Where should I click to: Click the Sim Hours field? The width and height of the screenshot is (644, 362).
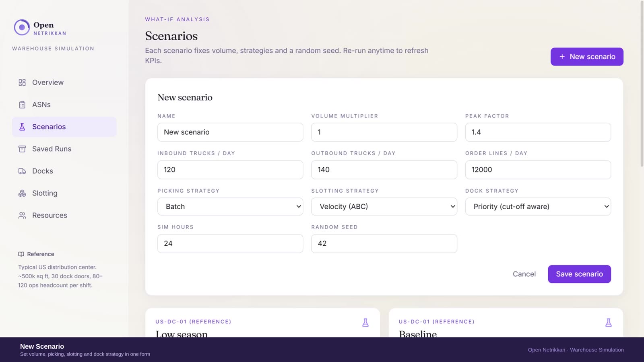(230, 243)
